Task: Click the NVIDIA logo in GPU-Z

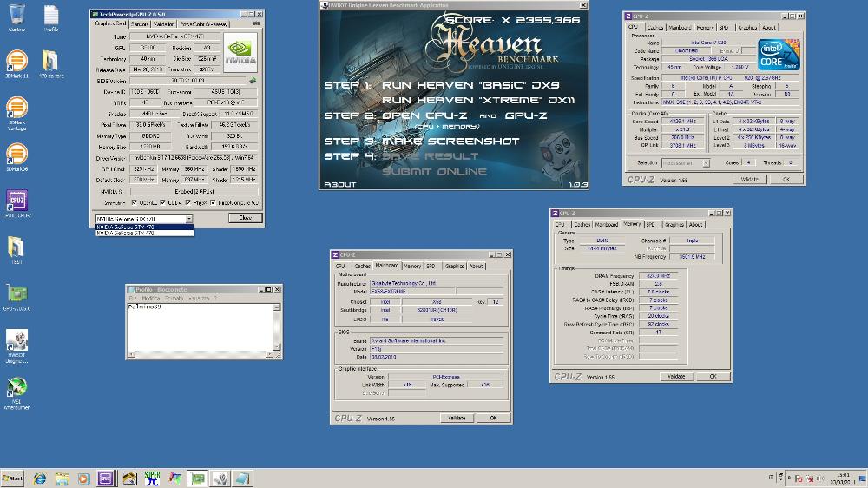Action: [x=240, y=53]
